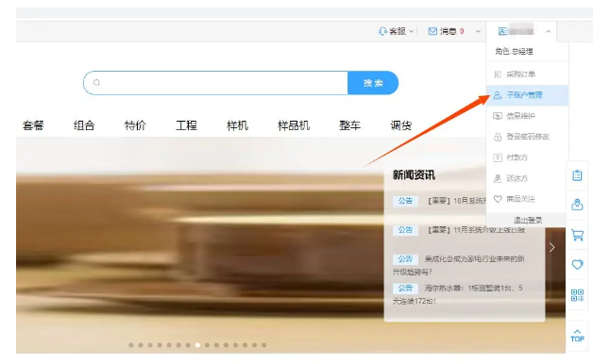
Task: Click the location pin icon in right sidebar
Action: coord(577,205)
